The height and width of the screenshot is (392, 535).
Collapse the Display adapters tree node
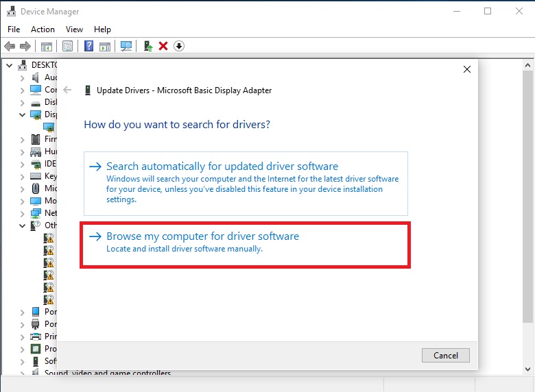coord(23,114)
